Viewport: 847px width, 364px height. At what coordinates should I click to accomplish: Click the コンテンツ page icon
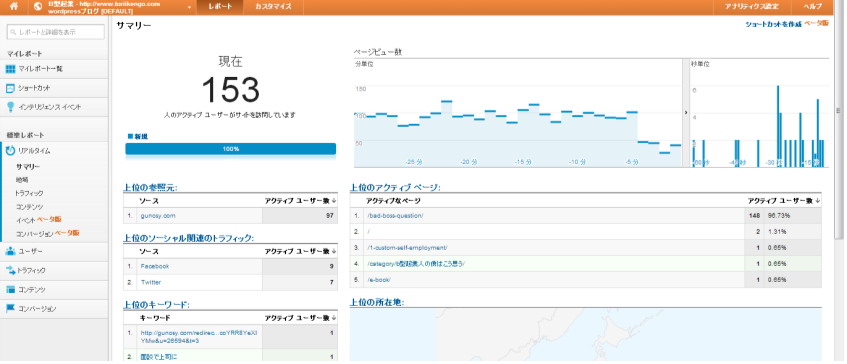click(10, 289)
